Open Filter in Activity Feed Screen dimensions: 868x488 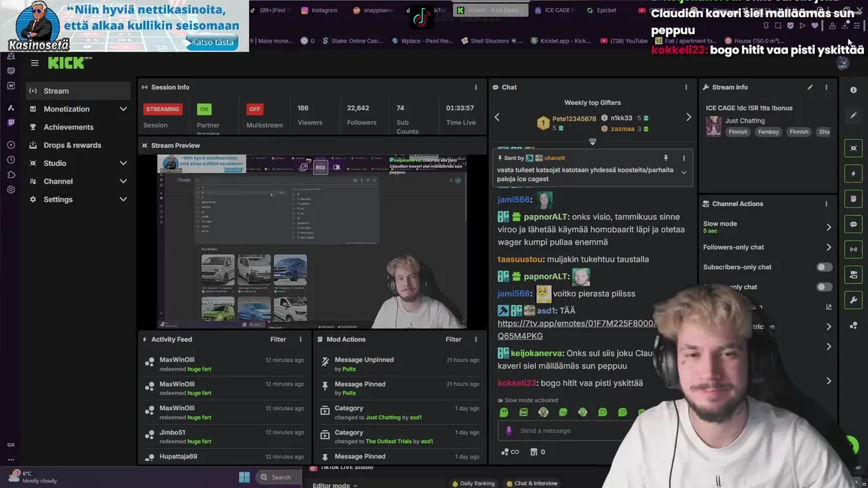[x=278, y=340]
